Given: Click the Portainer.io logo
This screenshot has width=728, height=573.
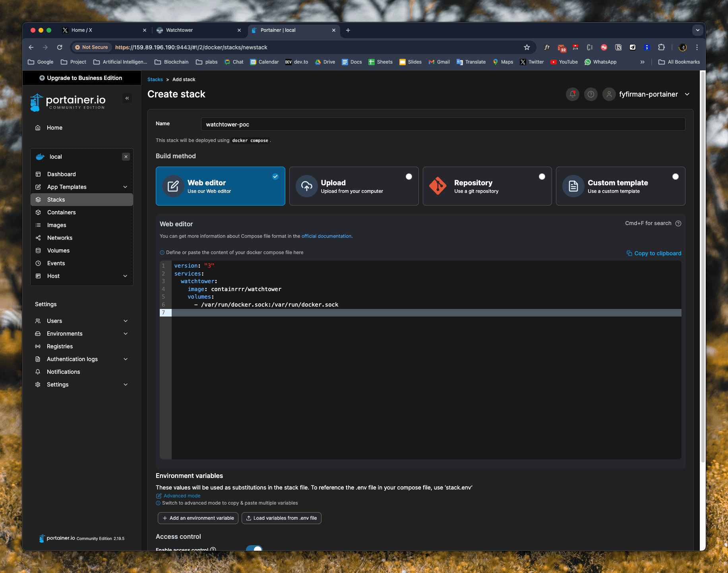Looking at the screenshot, I should click(x=68, y=103).
